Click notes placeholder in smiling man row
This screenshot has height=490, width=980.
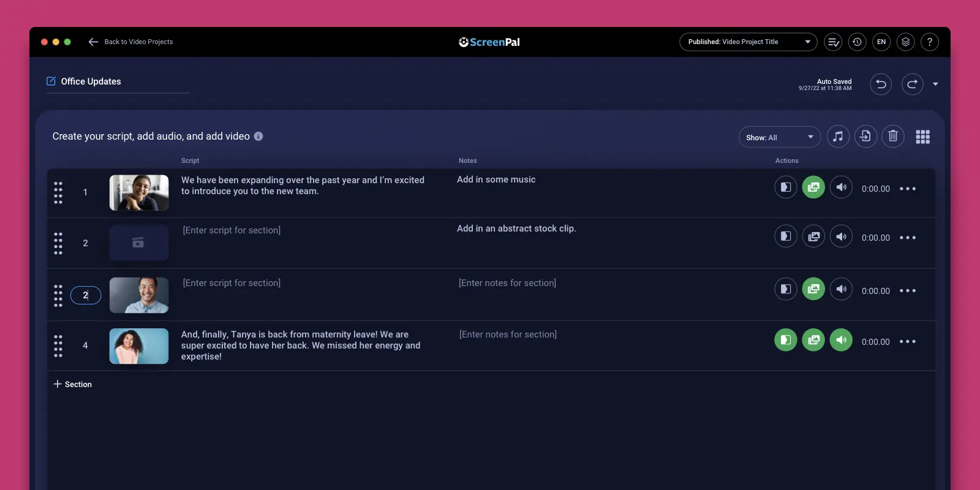[507, 283]
